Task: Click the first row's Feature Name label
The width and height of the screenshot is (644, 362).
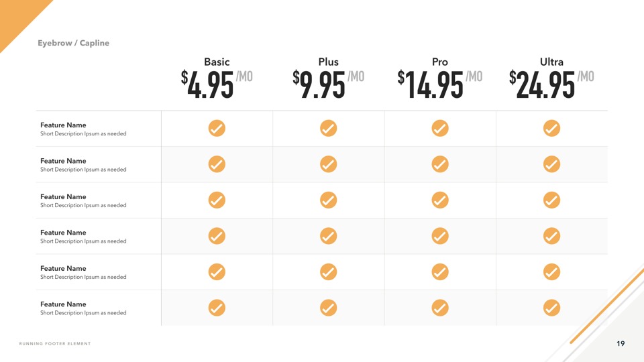Action: pos(63,125)
